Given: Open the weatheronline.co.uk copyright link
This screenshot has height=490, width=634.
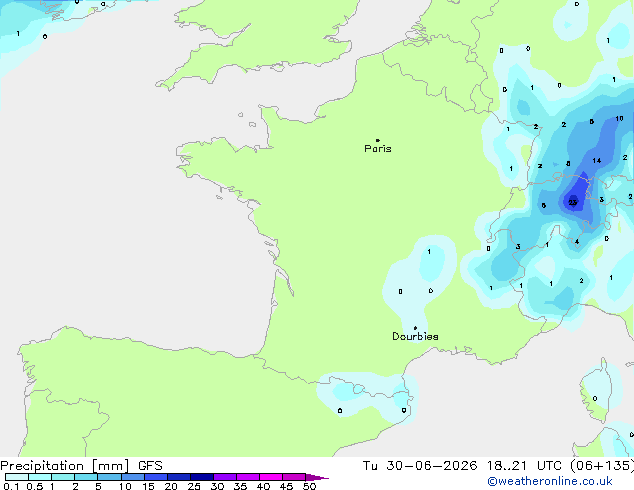Looking at the screenshot, I should [x=550, y=481].
